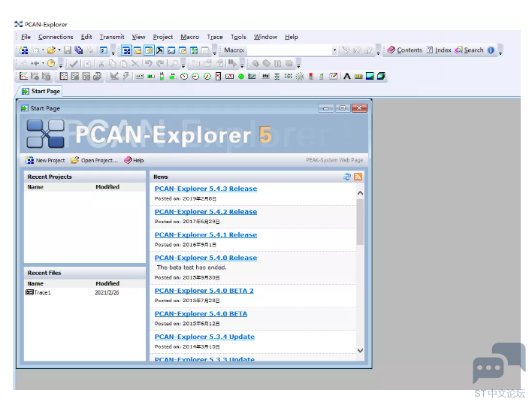
Task: Click the New Project toolbar icon
Action: 24,50
